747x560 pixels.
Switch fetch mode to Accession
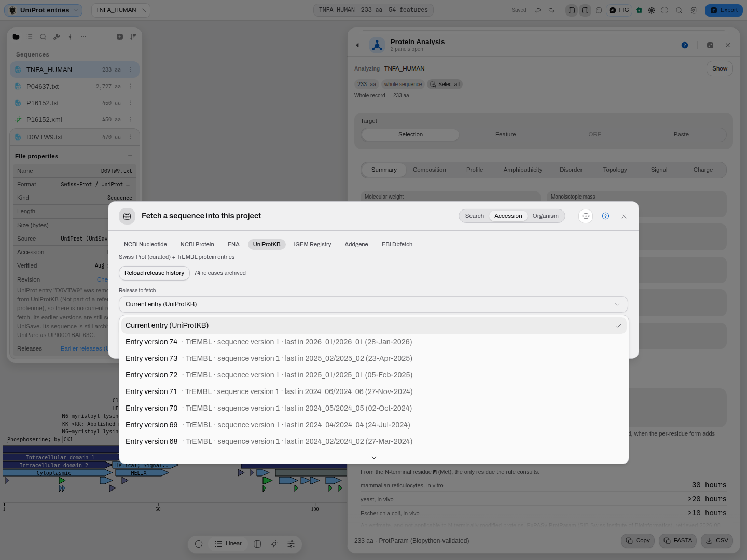(x=508, y=216)
